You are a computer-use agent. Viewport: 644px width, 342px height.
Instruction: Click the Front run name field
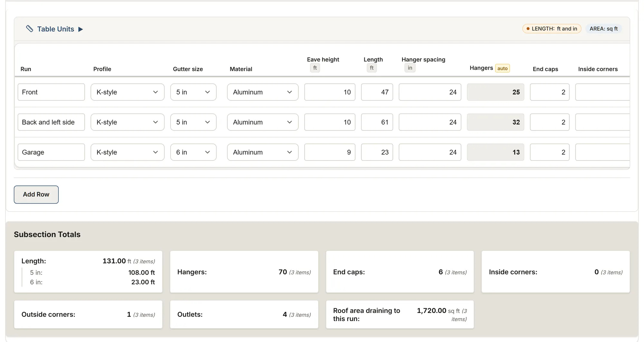(51, 92)
